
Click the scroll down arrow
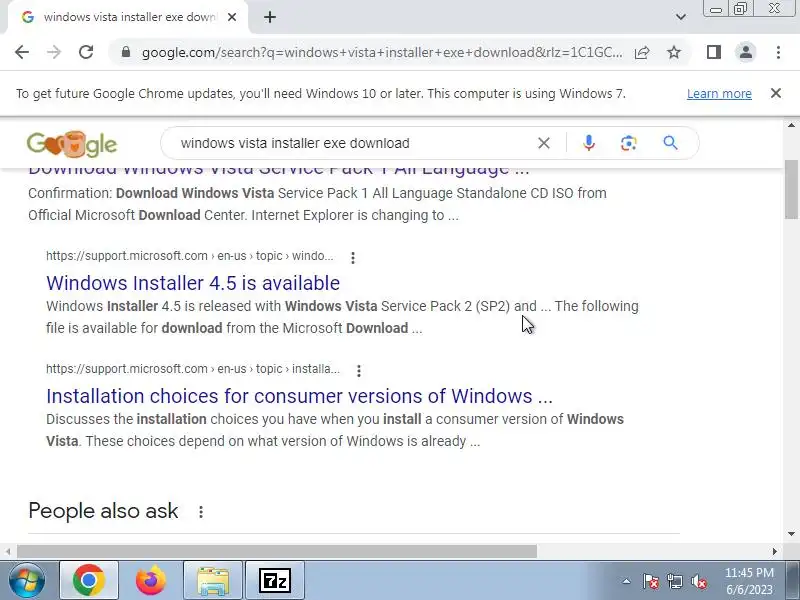tap(791, 534)
